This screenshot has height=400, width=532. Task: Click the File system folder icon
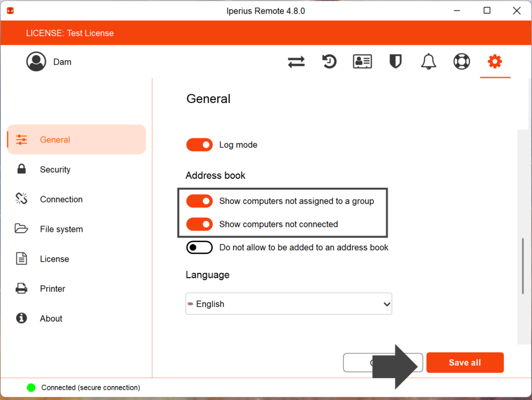pyautogui.click(x=21, y=228)
